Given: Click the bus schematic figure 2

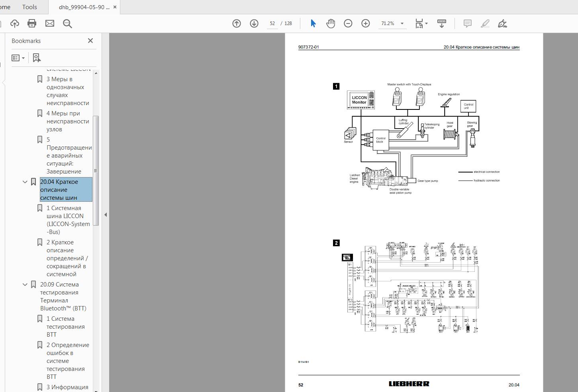Looking at the screenshot, I should point(410,287).
